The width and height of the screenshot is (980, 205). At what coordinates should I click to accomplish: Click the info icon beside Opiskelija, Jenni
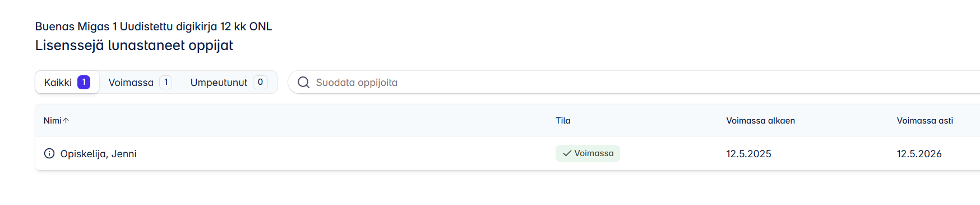[x=49, y=153]
